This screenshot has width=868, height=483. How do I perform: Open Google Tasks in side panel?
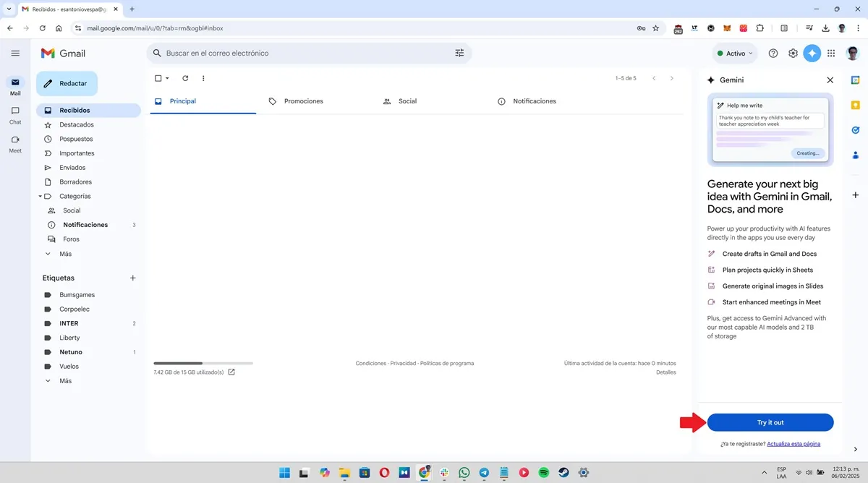(x=855, y=129)
